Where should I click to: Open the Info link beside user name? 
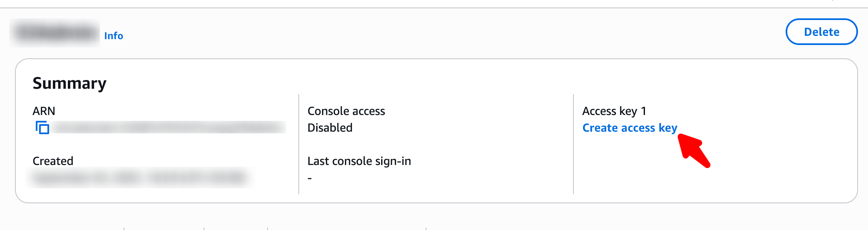pos(114,36)
